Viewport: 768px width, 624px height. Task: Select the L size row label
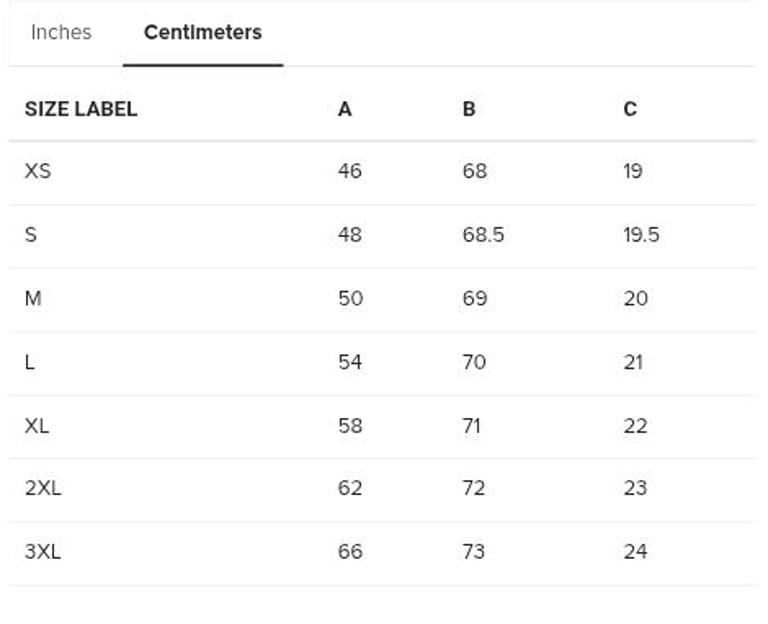click(30, 362)
